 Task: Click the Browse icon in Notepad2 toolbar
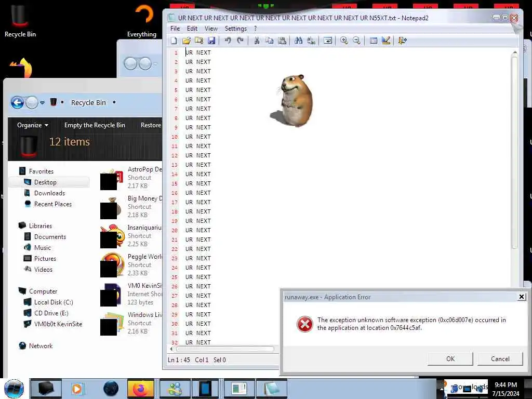(199, 41)
